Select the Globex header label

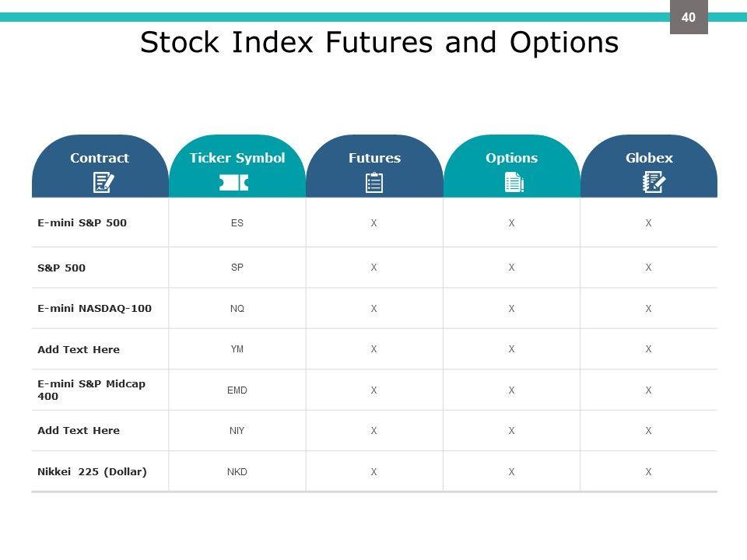click(x=649, y=158)
